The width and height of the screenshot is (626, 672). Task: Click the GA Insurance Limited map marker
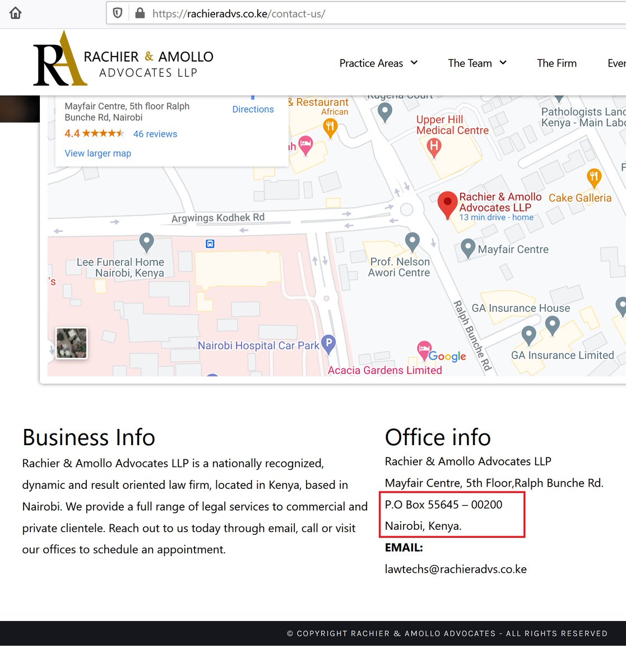pyautogui.click(x=528, y=335)
